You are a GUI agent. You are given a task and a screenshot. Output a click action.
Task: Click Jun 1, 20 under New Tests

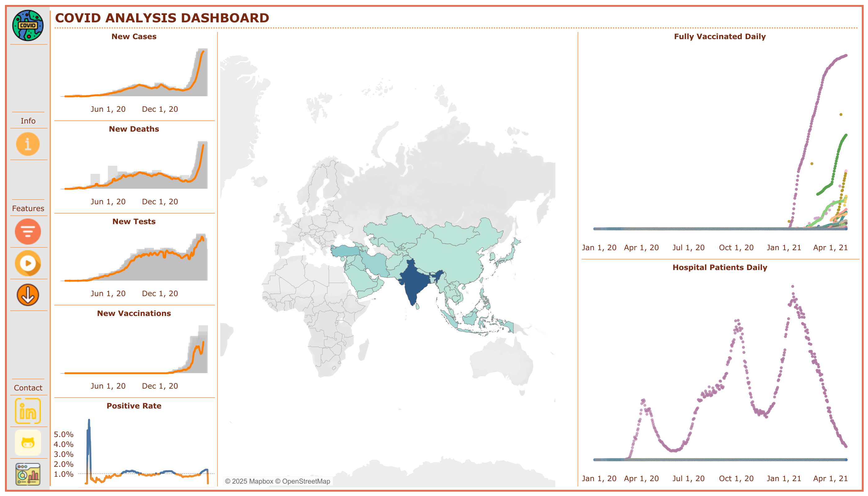tap(108, 294)
